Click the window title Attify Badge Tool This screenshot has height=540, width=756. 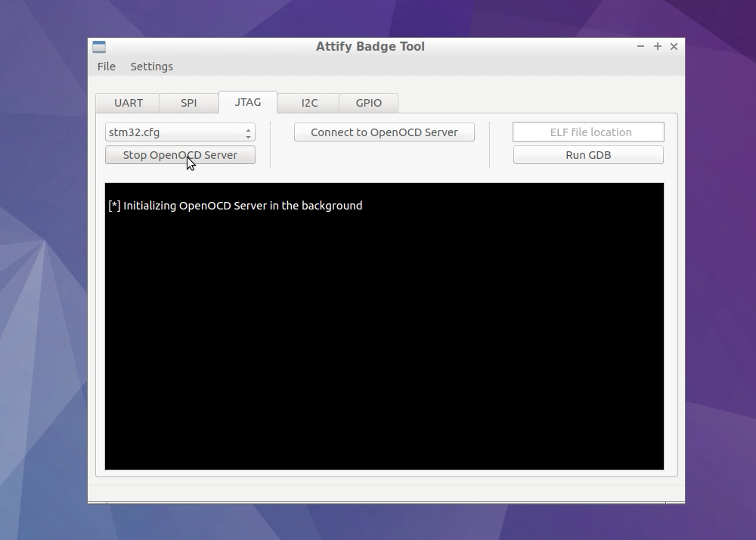(370, 46)
